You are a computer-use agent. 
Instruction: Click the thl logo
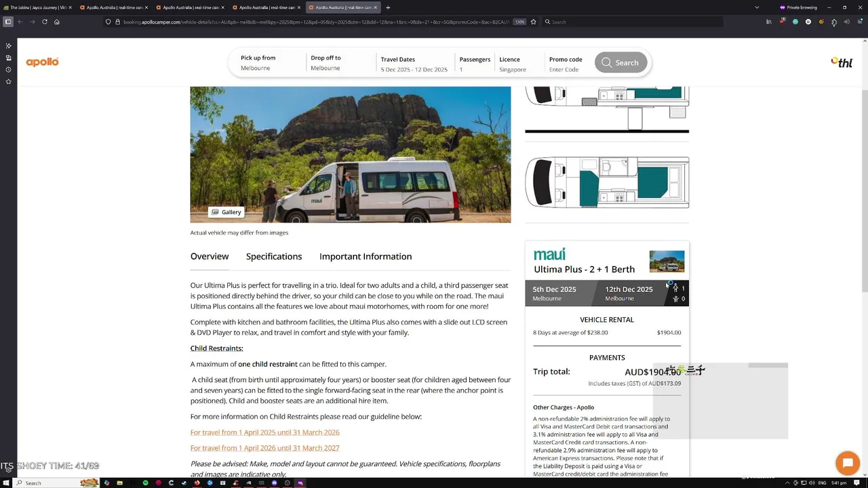pos(842,62)
